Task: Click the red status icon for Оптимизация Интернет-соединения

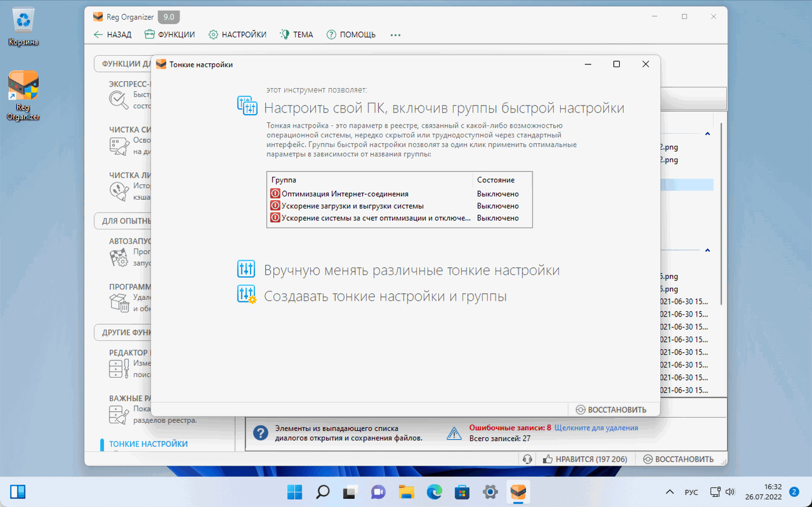Action: [x=275, y=194]
